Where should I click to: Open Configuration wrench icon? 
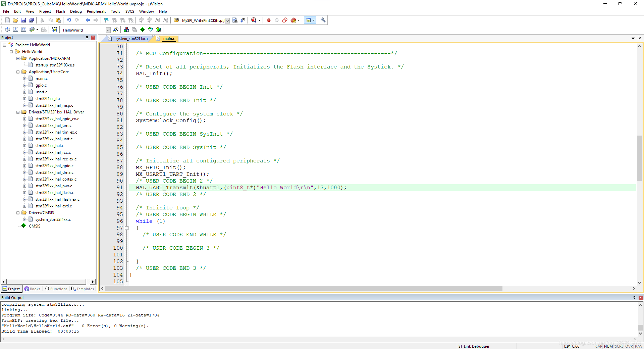(x=323, y=20)
